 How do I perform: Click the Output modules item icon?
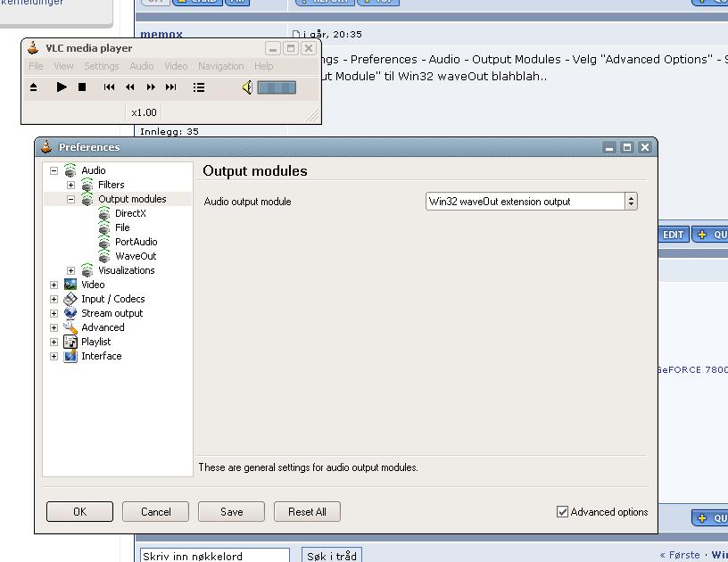click(87, 199)
